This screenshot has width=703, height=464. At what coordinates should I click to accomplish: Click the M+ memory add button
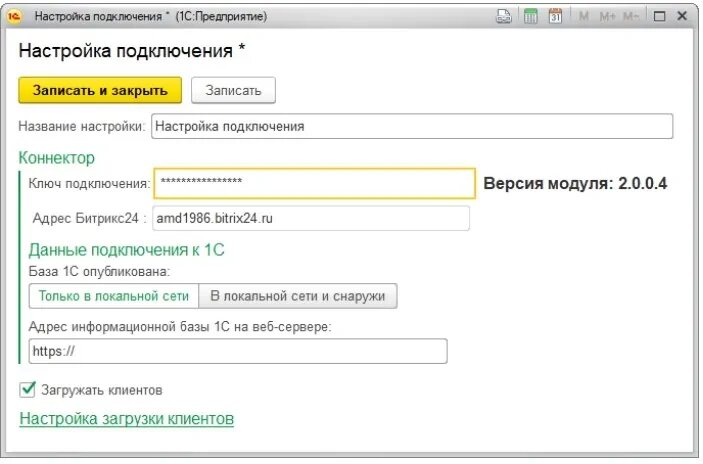(608, 17)
